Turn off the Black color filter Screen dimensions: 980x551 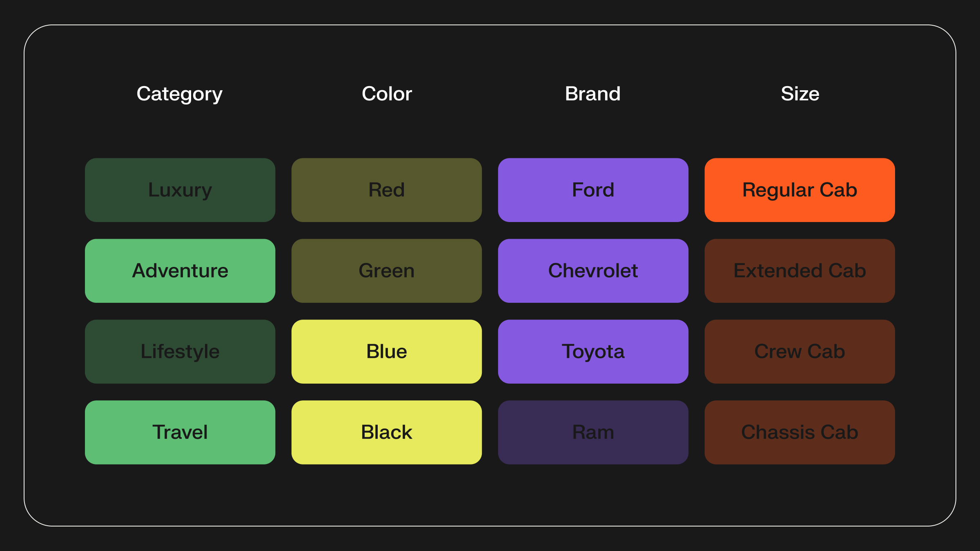click(387, 433)
